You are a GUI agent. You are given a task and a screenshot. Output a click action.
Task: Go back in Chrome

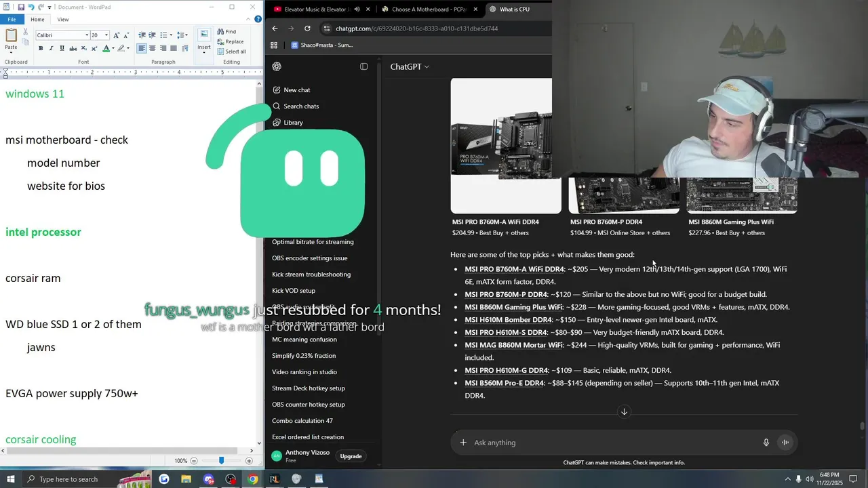click(x=275, y=28)
